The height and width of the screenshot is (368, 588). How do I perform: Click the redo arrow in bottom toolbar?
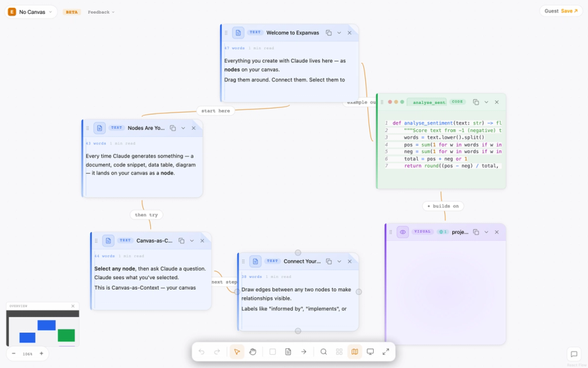coord(217,352)
